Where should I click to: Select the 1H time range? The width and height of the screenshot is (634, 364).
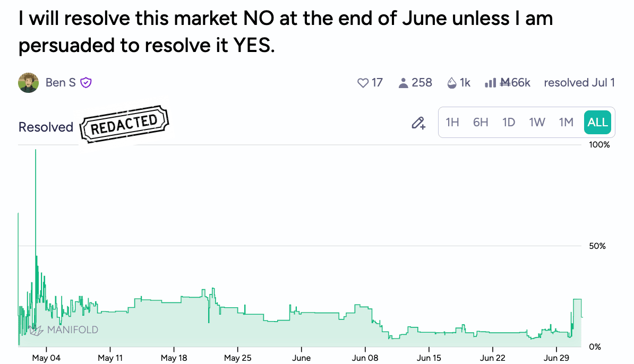pyautogui.click(x=452, y=123)
